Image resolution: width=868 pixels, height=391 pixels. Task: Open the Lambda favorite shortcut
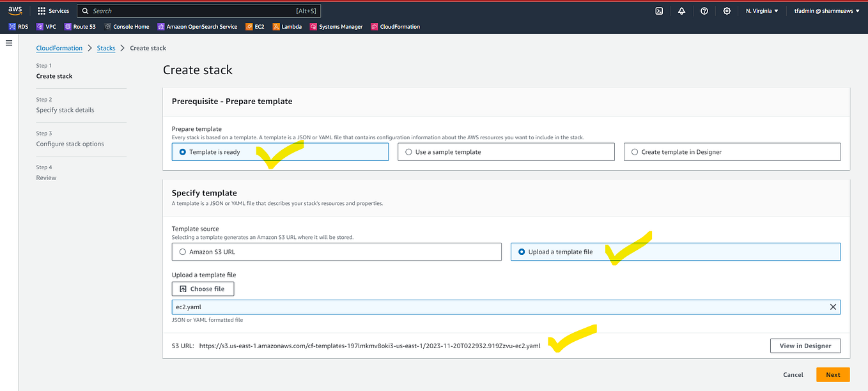(x=287, y=26)
